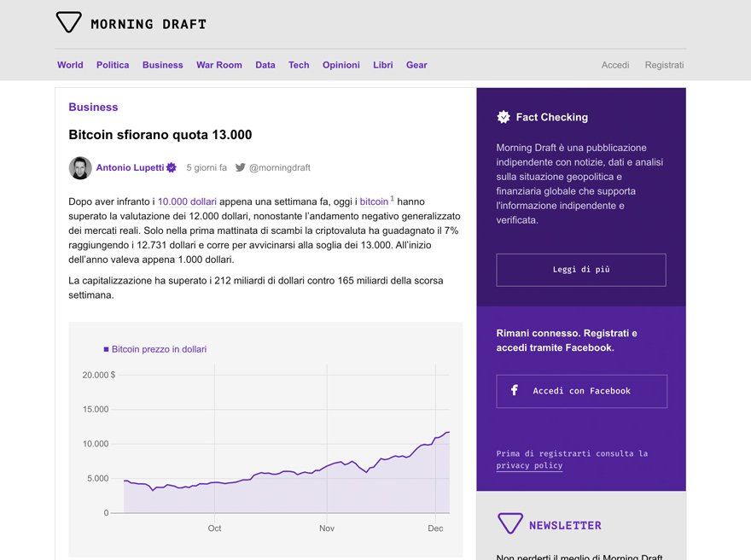Click the verified badge next to Antonio Lupetti

tap(171, 167)
